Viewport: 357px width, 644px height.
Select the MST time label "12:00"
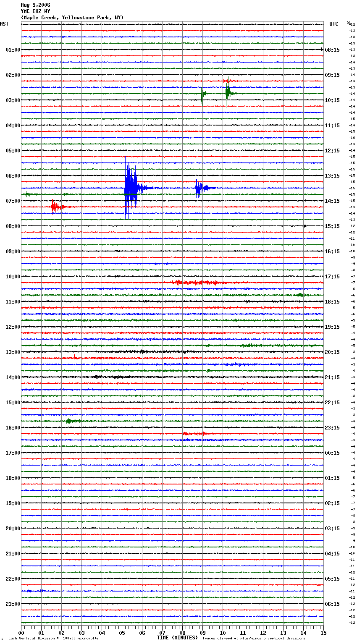pos(13,327)
